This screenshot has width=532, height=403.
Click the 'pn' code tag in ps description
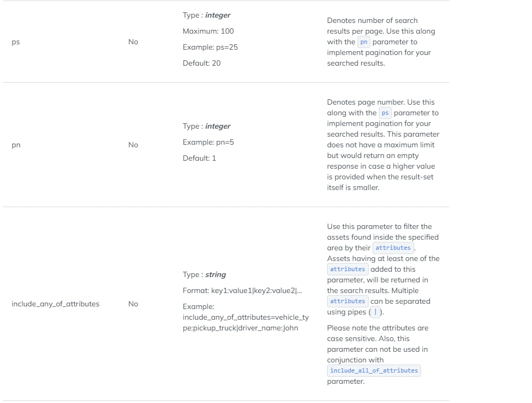pyautogui.click(x=364, y=42)
